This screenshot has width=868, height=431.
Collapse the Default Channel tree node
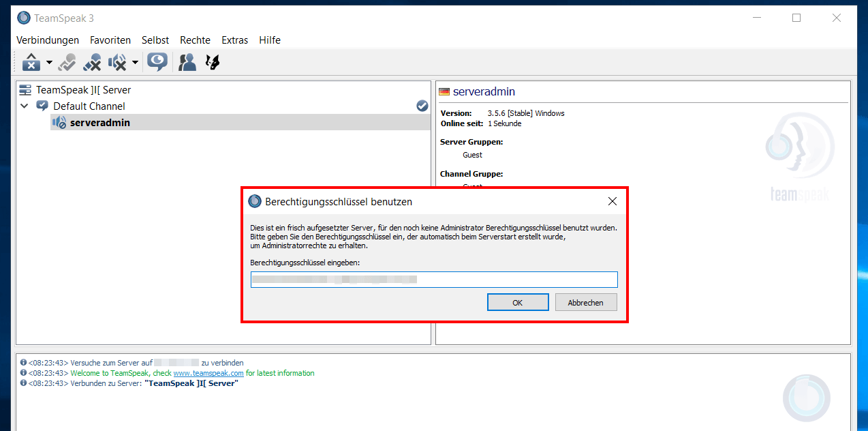[25, 106]
